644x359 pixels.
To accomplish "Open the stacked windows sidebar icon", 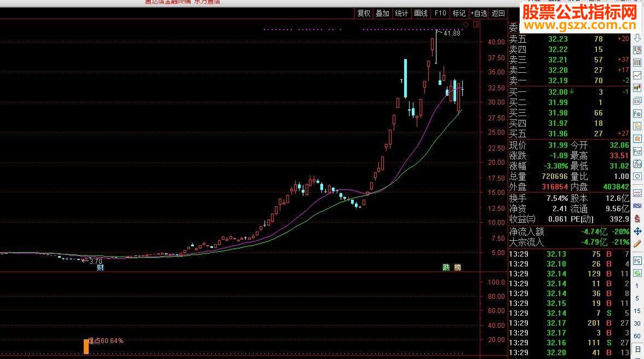I will pyautogui.click(x=637, y=101).
